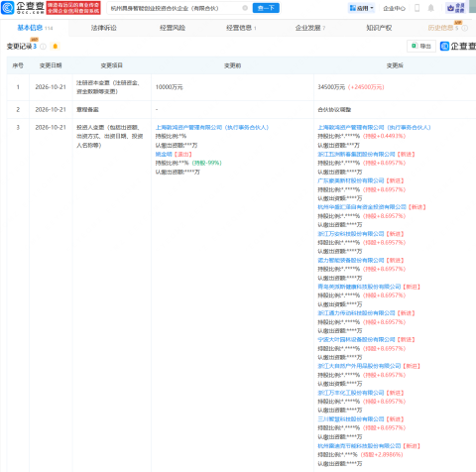This screenshot has height=472, width=476.
Task: Click the 导出 export button
Action: click(421, 47)
